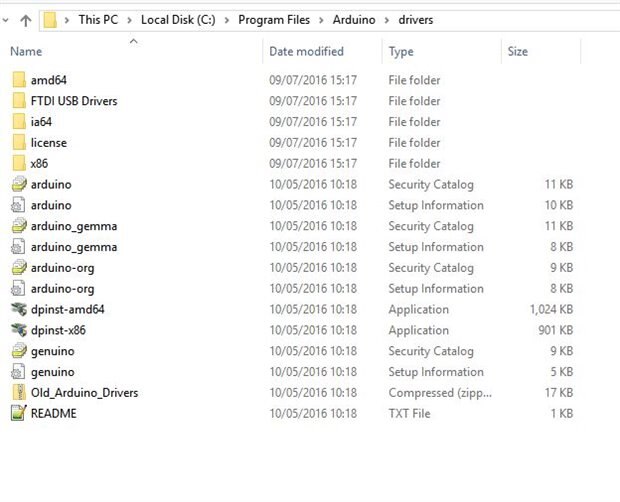Select the arduino-org Security Catalog file name
Viewport: 620px width, 502px height.
pyautogui.click(x=63, y=268)
